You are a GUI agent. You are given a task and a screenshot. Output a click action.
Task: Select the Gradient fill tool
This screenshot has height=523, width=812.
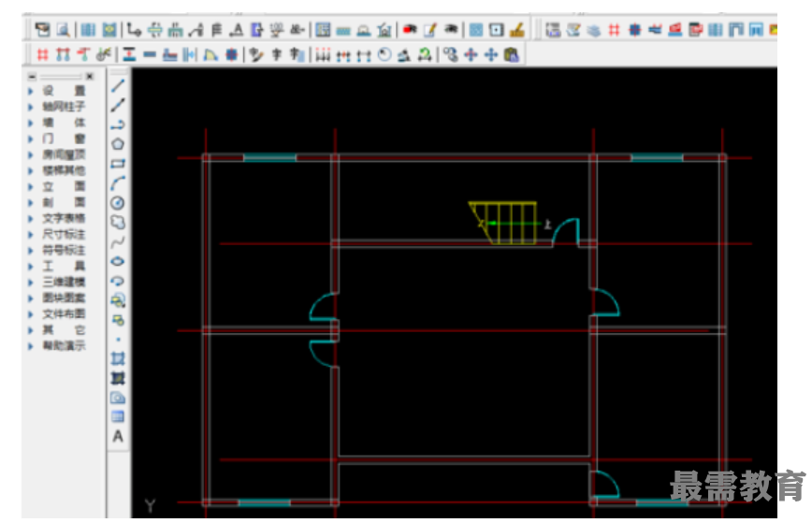coord(118,378)
